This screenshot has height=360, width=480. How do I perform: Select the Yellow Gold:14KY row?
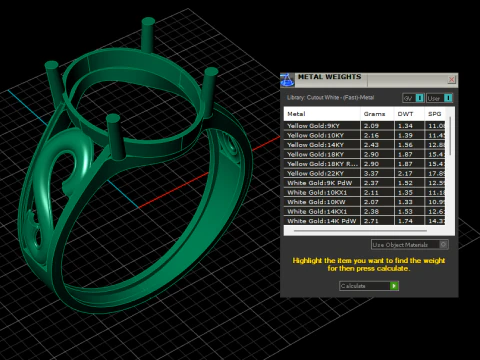click(365, 145)
